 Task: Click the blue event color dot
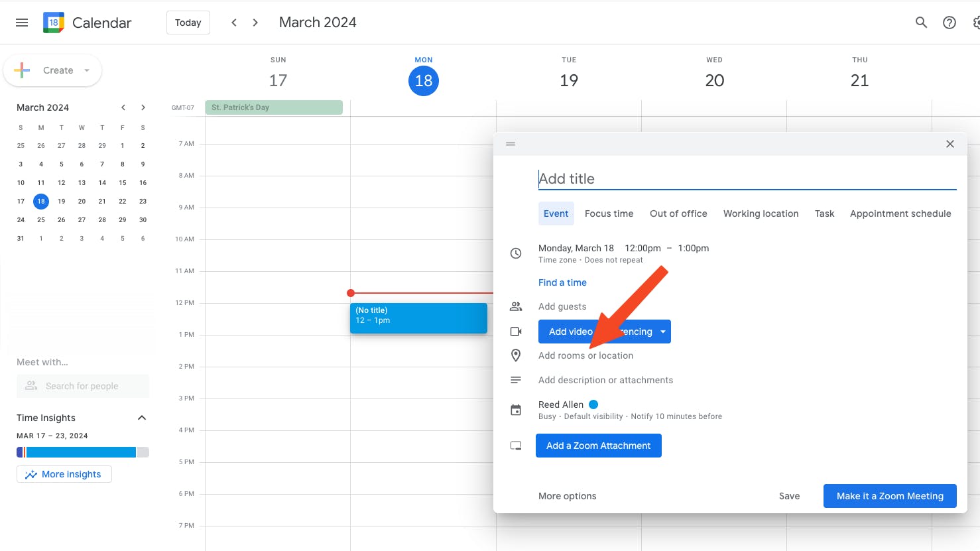[593, 404]
